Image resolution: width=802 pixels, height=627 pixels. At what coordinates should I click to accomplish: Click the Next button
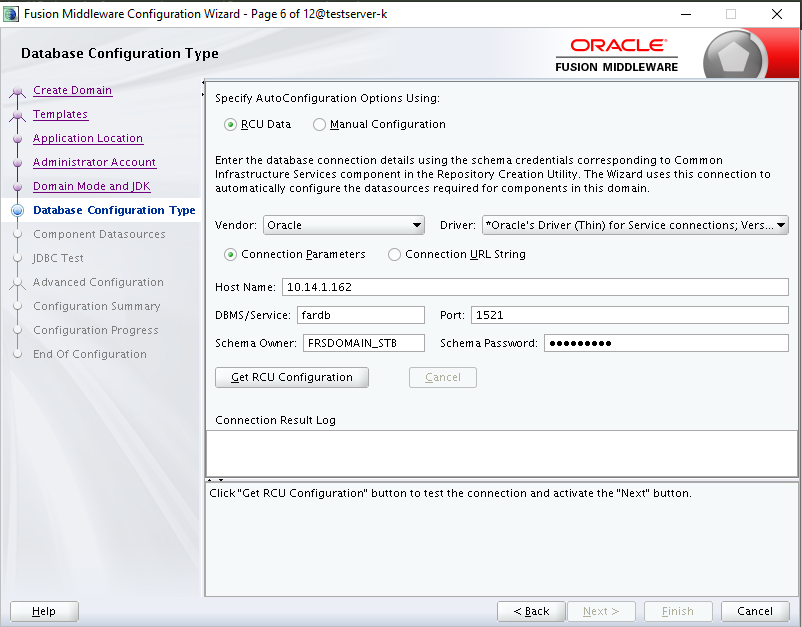click(601, 611)
